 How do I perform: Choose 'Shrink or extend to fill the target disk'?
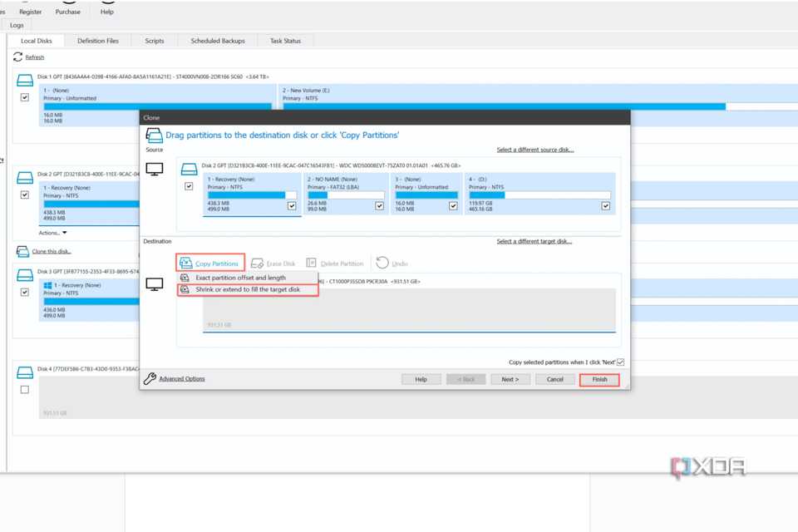248,290
